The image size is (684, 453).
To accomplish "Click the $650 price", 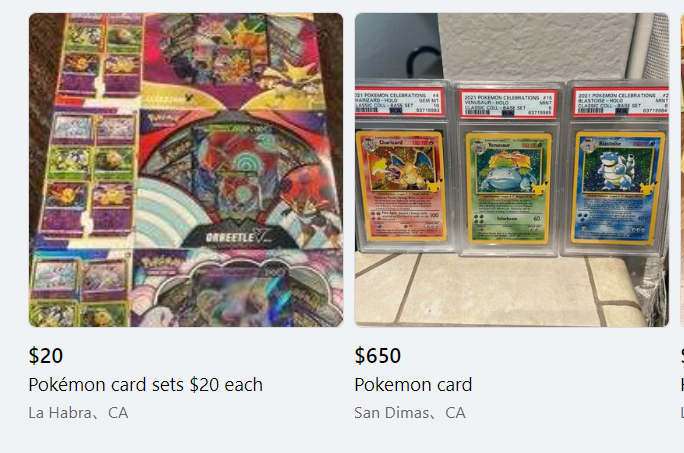I will pyautogui.click(x=378, y=355).
